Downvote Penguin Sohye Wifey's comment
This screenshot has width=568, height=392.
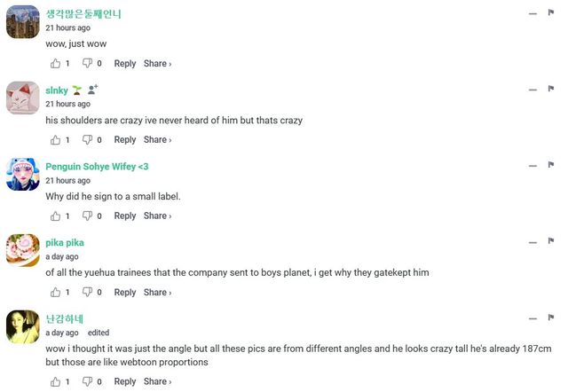tap(87, 216)
